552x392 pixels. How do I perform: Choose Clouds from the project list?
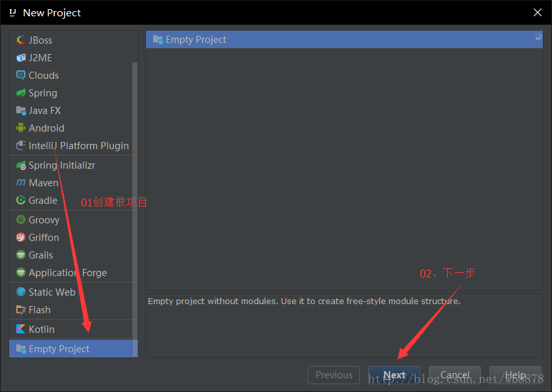[71, 76]
